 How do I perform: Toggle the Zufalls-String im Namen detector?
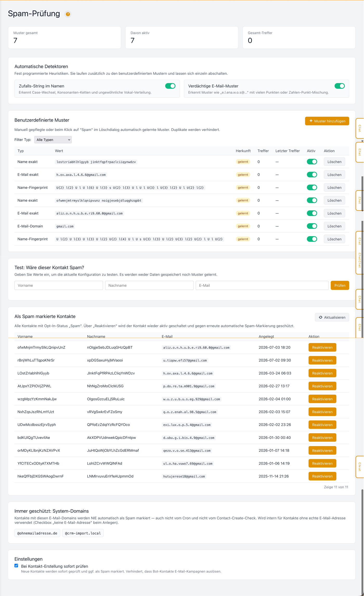(170, 86)
